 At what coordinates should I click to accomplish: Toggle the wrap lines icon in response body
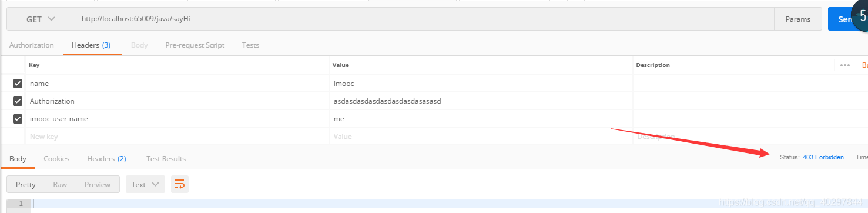(x=179, y=184)
